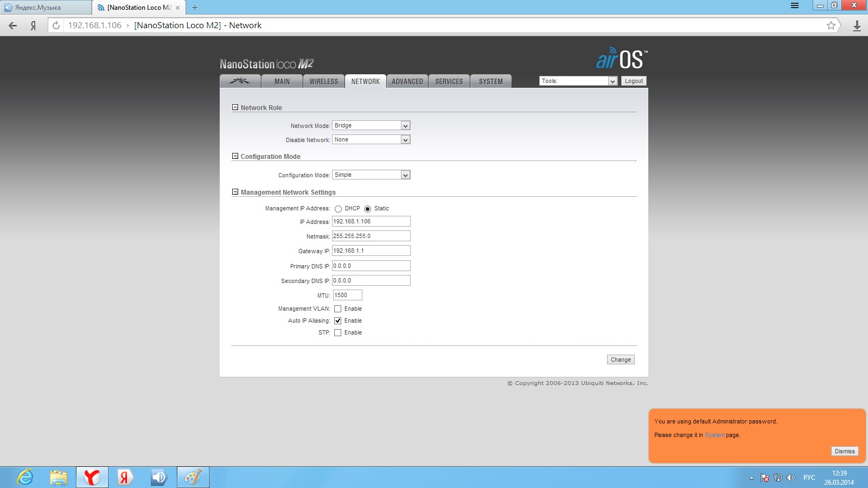Show hidden system tray icons
868x488 pixels.
pyautogui.click(x=751, y=478)
